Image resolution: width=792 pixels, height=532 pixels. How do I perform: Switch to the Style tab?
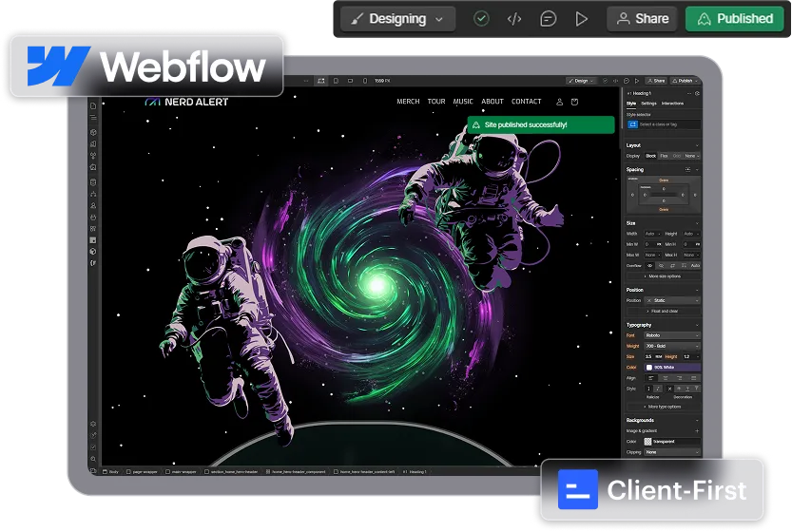631,104
